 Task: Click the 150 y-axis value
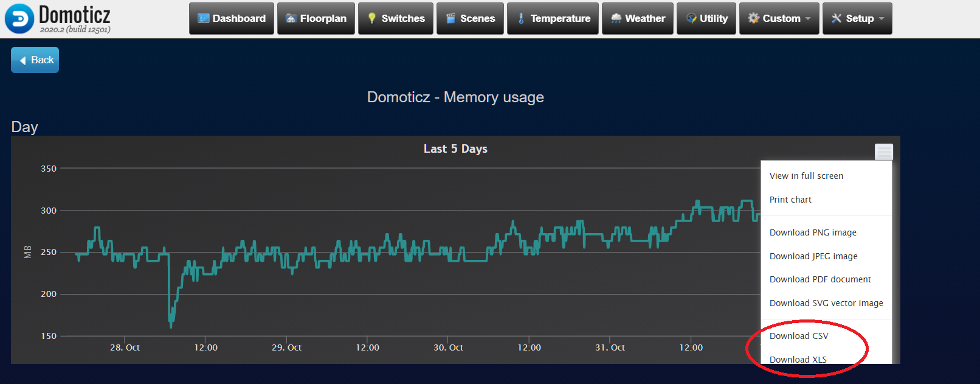click(49, 336)
